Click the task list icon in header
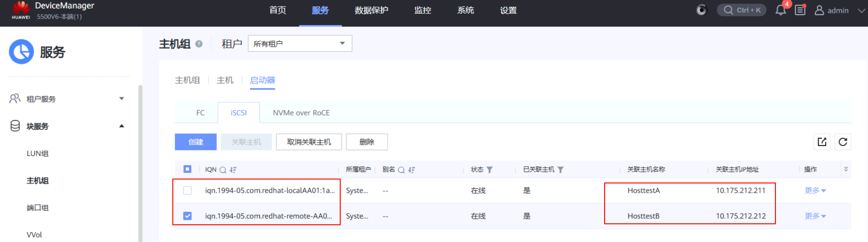The height and width of the screenshot is (242, 868). (x=800, y=10)
